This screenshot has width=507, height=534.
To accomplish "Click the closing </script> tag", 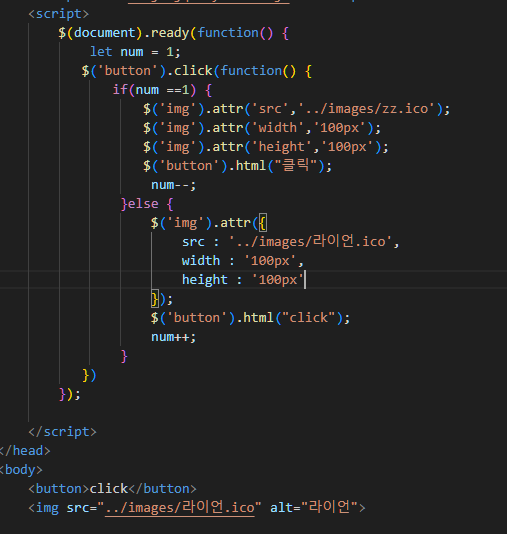I will 63,432.
